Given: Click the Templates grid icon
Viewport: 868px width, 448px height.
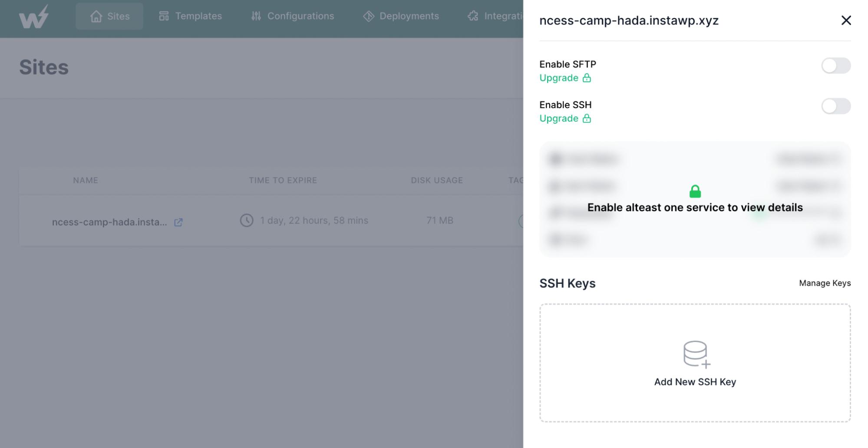Looking at the screenshot, I should [x=163, y=16].
